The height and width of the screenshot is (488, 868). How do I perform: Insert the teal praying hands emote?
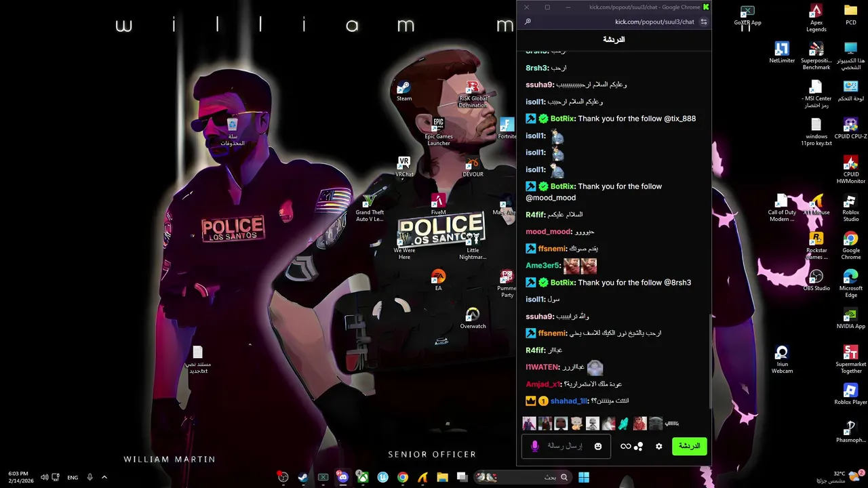(x=623, y=424)
